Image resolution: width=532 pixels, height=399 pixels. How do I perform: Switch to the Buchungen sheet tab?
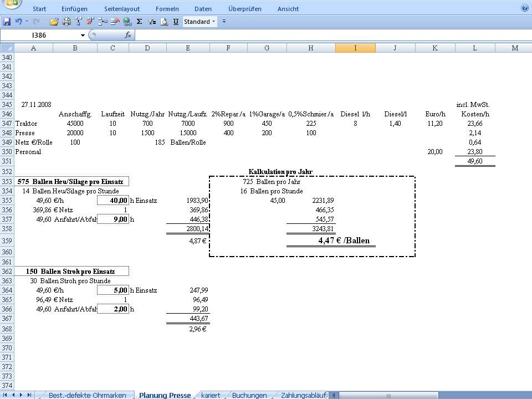249,395
